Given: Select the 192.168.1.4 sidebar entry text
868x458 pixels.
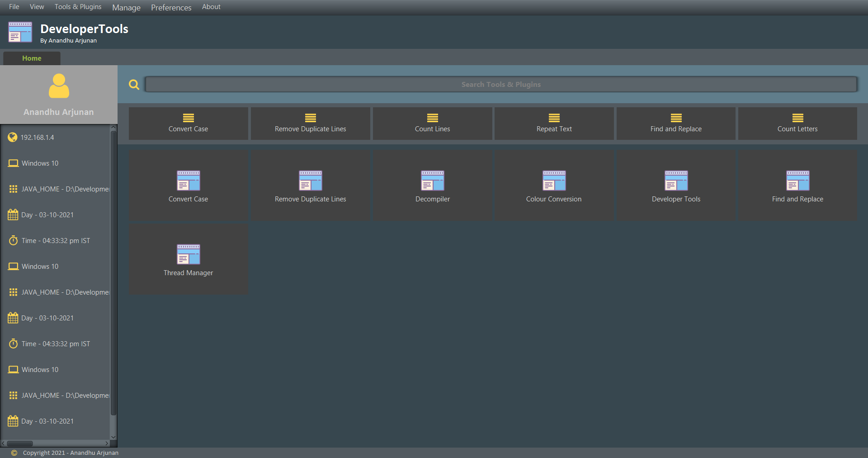Looking at the screenshot, I should pos(37,137).
